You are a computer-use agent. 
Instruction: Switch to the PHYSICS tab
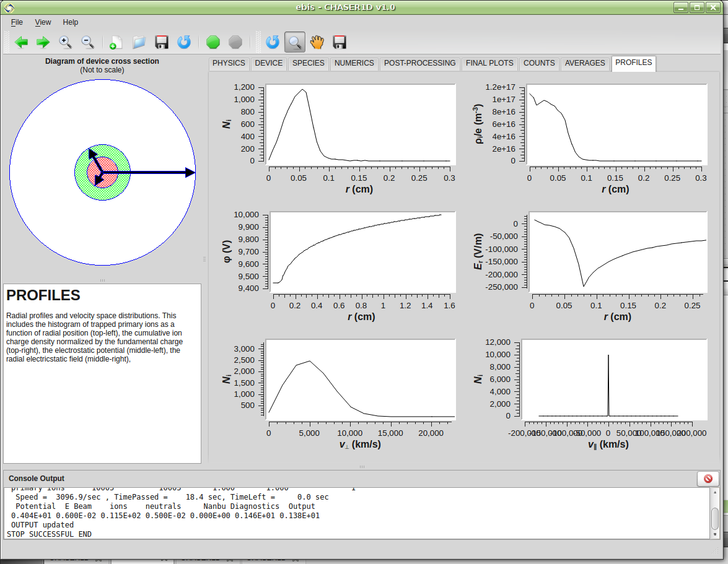pyautogui.click(x=229, y=63)
